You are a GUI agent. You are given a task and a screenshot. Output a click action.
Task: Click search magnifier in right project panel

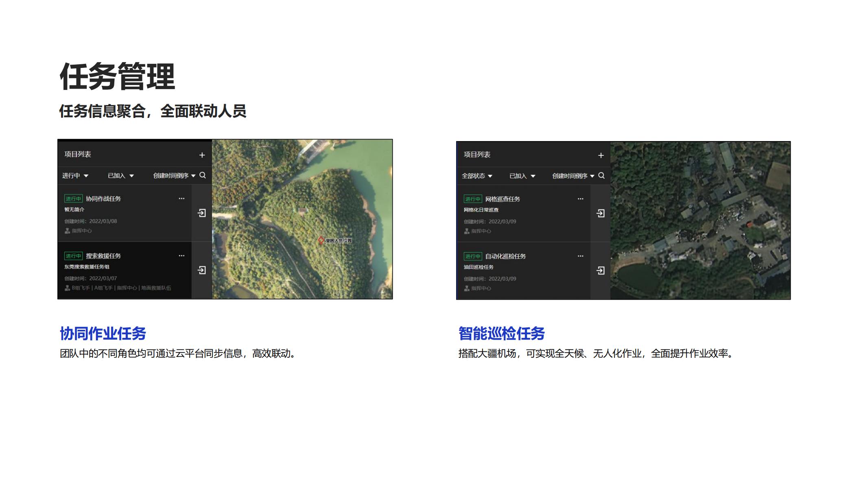pos(601,176)
